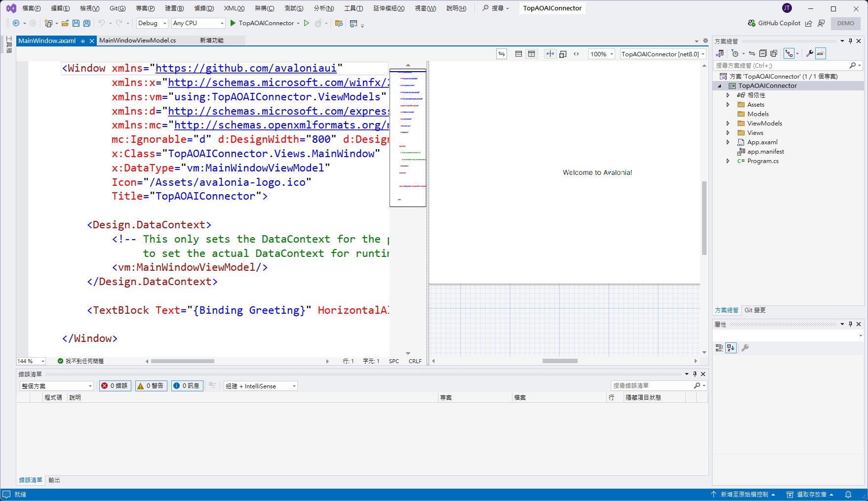This screenshot has width=868, height=501.
Task: Open the 整個方案 scope dropdown
Action: [x=56, y=386]
